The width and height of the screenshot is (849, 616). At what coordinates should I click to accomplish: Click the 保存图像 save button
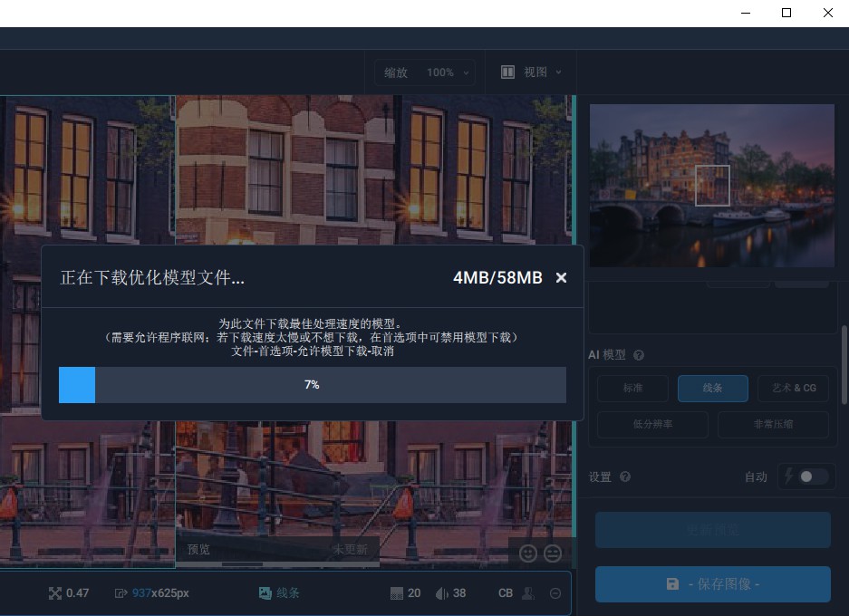pos(712,584)
